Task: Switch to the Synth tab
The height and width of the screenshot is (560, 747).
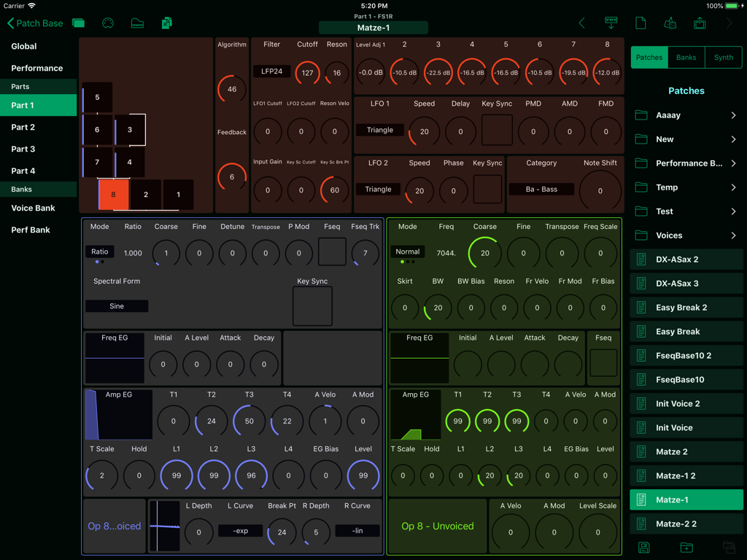Action: tap(723, 57)
